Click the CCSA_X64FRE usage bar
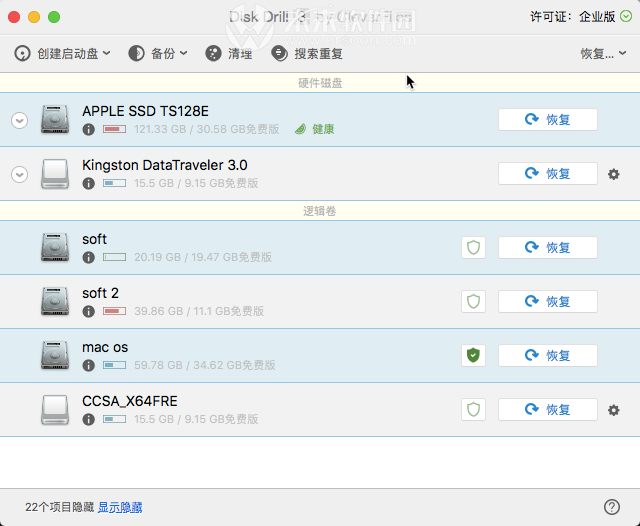 (x=114, y=419)
